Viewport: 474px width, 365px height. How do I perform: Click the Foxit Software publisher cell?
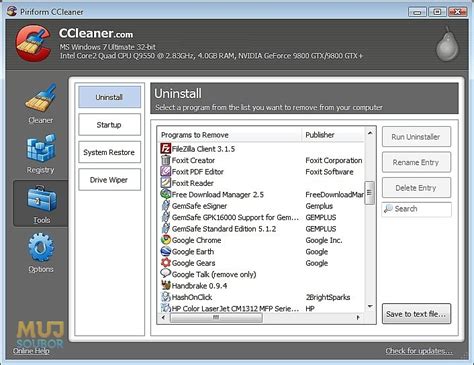pos(329,172)
